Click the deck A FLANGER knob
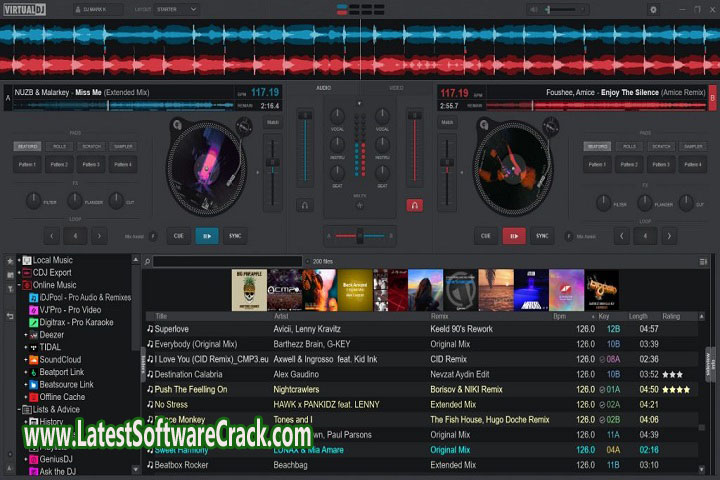The width and height of the screenshot is (720, 480). [74, 201]
